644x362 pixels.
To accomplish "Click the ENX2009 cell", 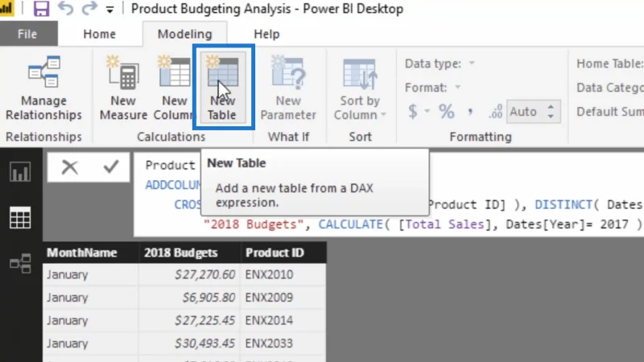I will [283, 298].
